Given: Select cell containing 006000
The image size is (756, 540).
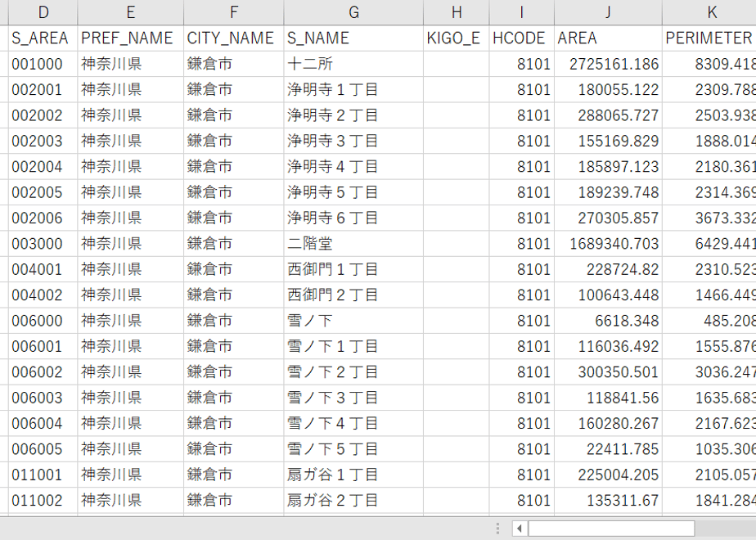Looking at the screenshot, I should 43,321.
